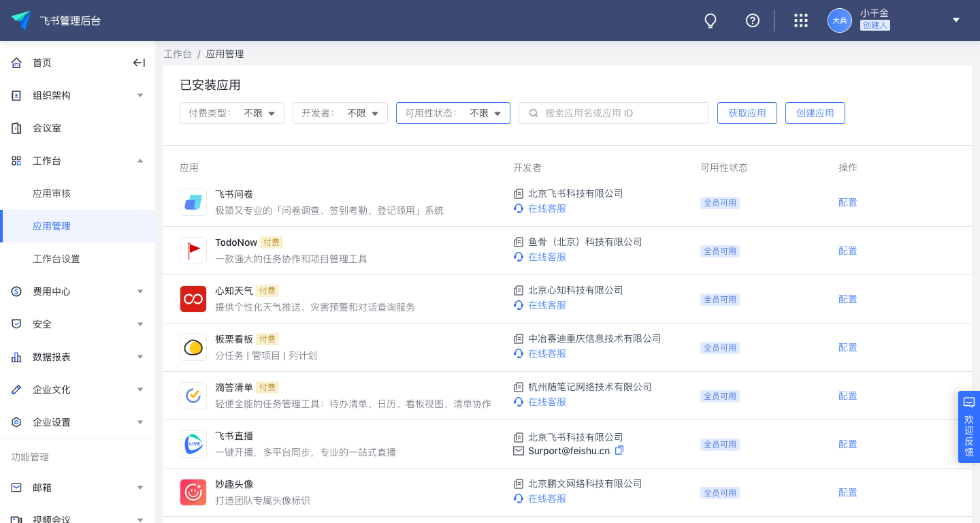Open the help question mark icon
Image resolution: width=980 pixels, height=523 pixels.
[x=753, y=20]
